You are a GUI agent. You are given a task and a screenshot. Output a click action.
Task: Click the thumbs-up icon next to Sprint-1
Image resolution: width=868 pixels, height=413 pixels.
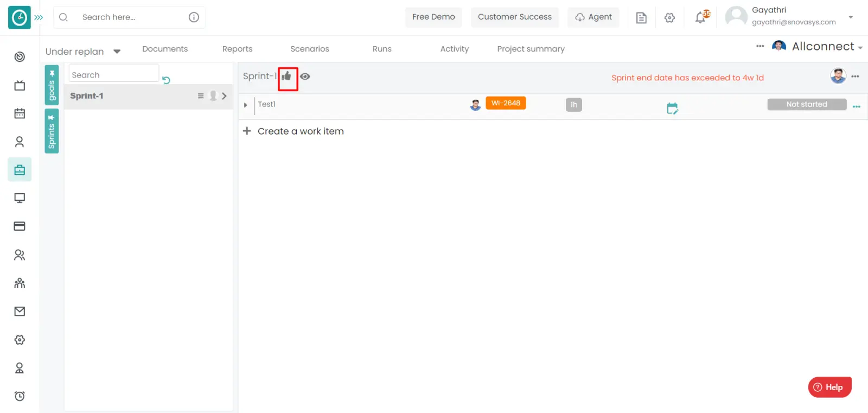(x=287, y=77)
